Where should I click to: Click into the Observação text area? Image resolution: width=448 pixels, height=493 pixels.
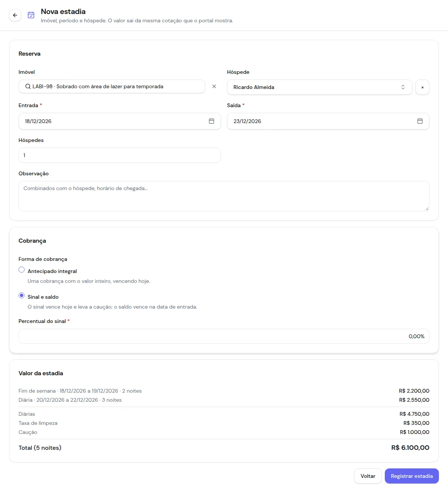(x=224, y=196)
